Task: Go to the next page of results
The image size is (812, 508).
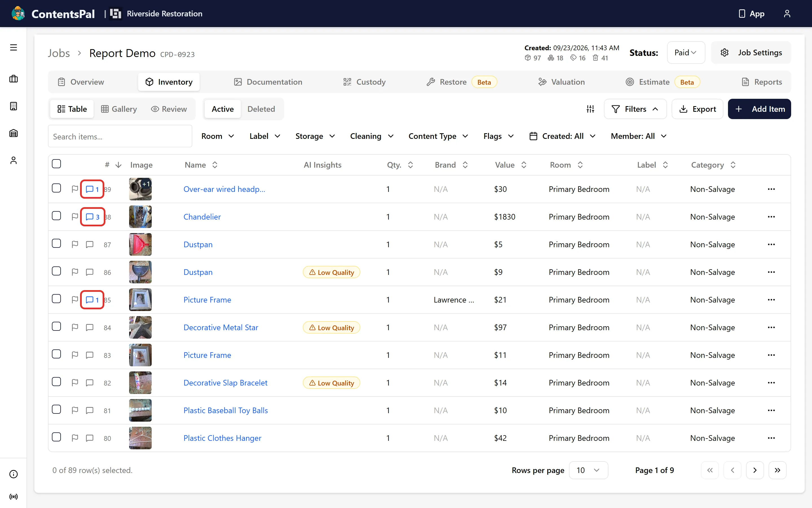Action: (755, 470)
